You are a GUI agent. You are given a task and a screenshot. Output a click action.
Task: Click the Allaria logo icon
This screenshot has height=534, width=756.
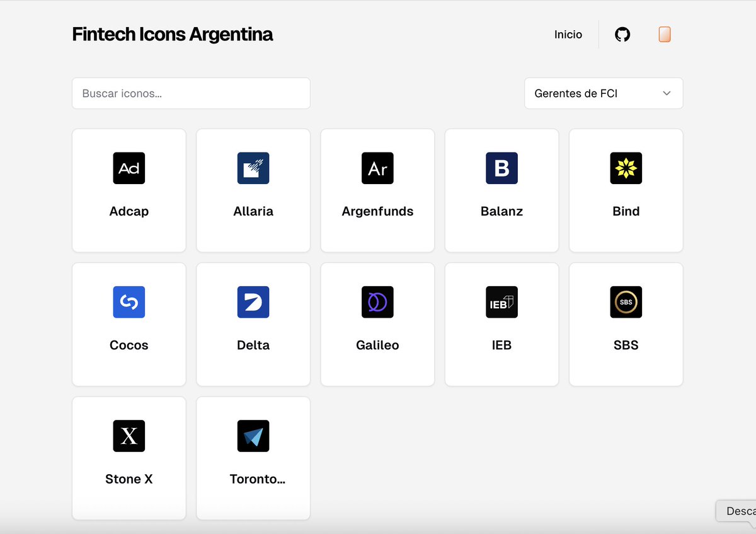click(253, 168)
